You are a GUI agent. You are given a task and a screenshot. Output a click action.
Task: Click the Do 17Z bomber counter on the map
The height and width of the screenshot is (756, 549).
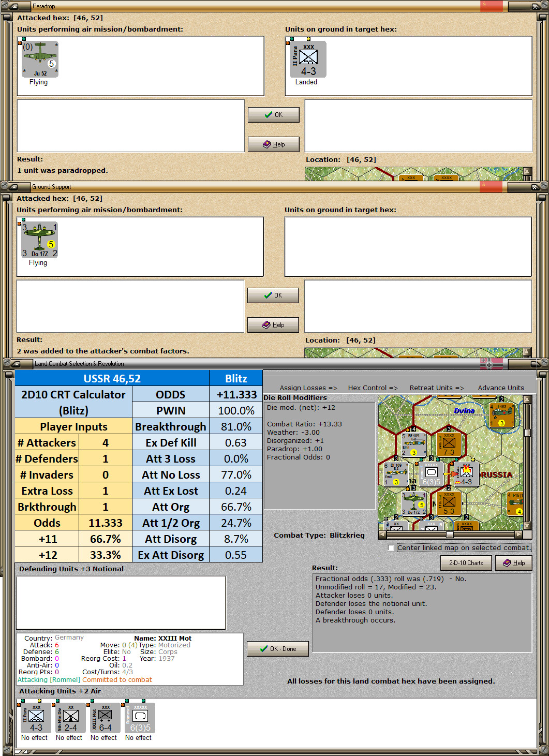pyautogui.click(x=413, y=504)
